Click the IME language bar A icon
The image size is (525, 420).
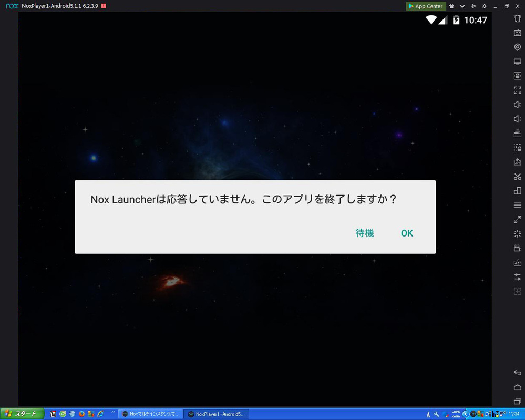428,415
